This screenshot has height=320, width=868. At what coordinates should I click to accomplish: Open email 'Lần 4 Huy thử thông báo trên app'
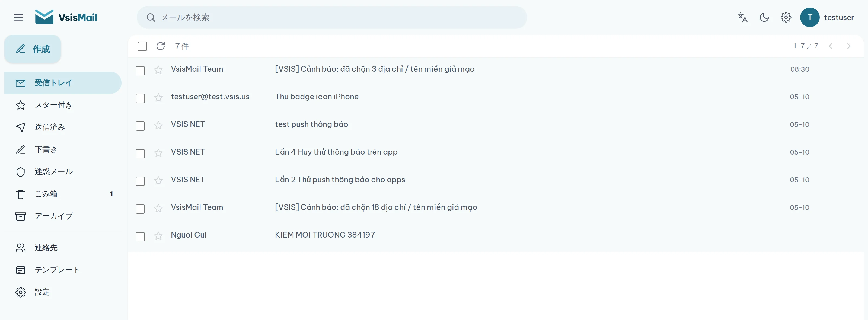click(336, 152)
